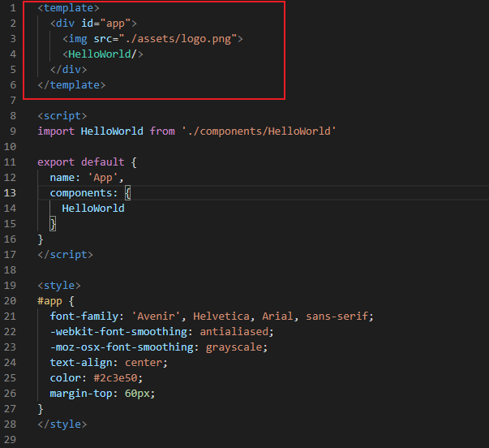
Task: Click the from keyword on line 9
Action: pos(162,131)
